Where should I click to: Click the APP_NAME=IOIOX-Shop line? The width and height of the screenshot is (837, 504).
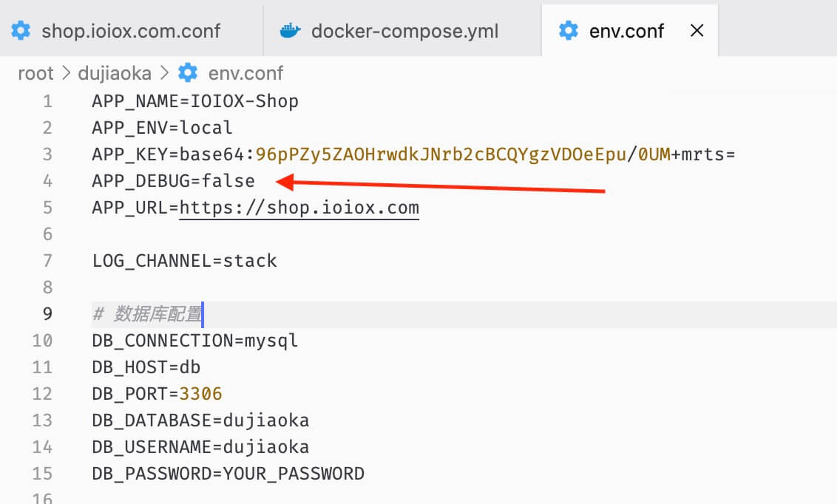[x=195, y=101]
